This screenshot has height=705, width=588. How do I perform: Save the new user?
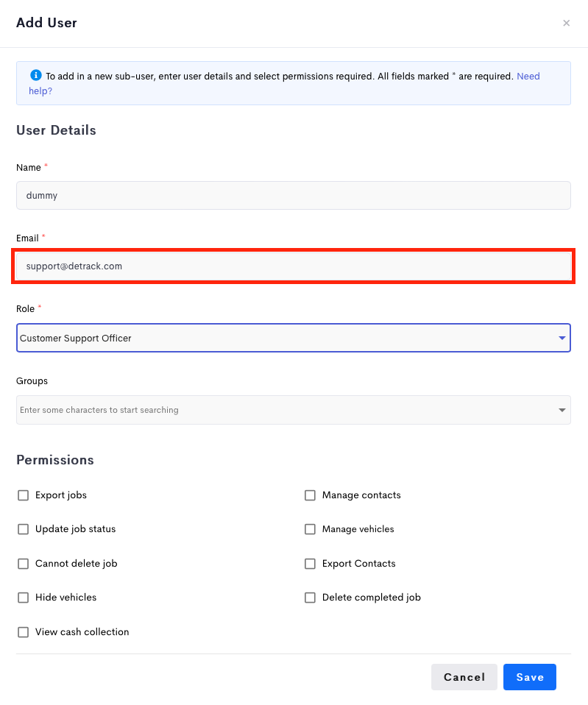(530, 677)
